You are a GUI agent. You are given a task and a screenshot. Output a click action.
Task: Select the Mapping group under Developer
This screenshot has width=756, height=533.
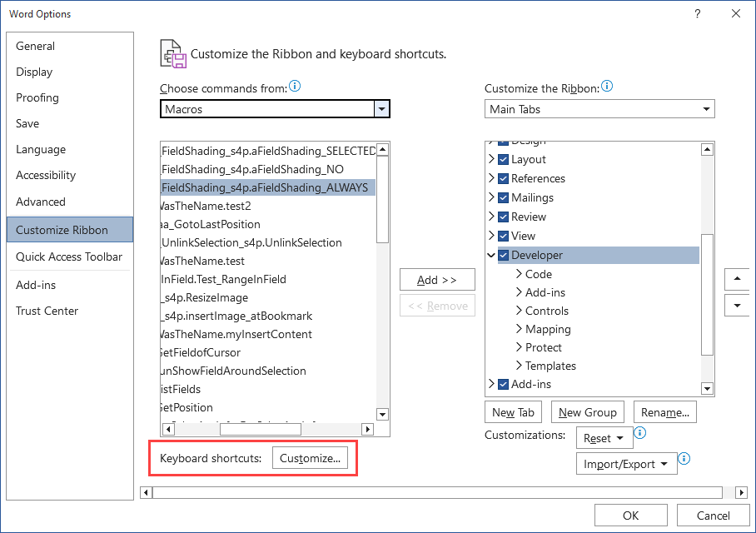tap(548, 329)
